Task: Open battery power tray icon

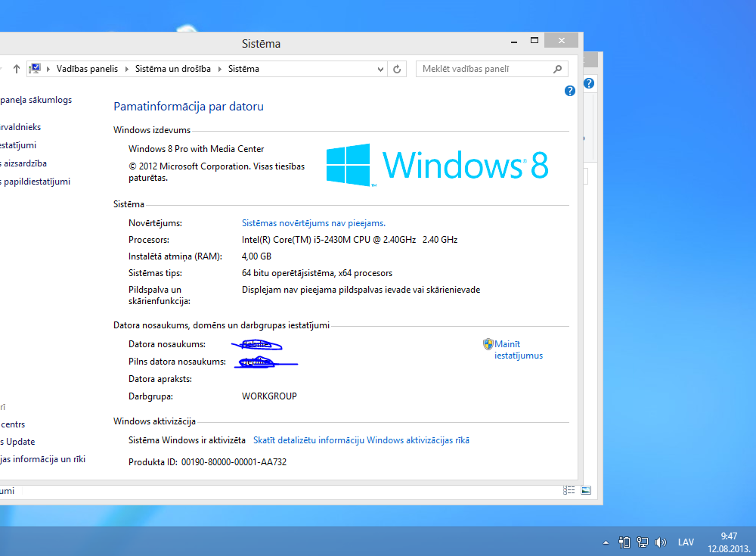Action: coord(624,542)
